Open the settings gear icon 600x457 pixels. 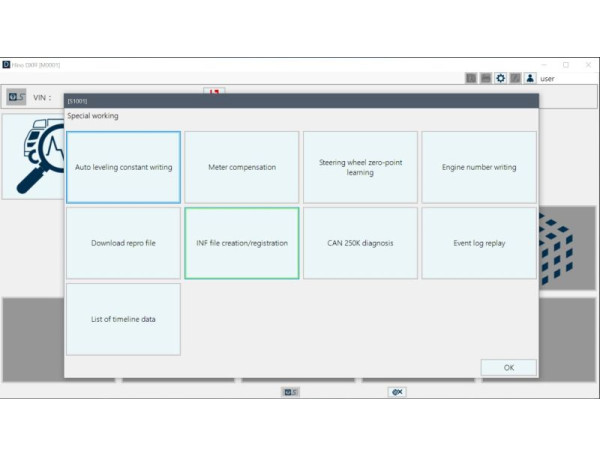tap(500, 78)
